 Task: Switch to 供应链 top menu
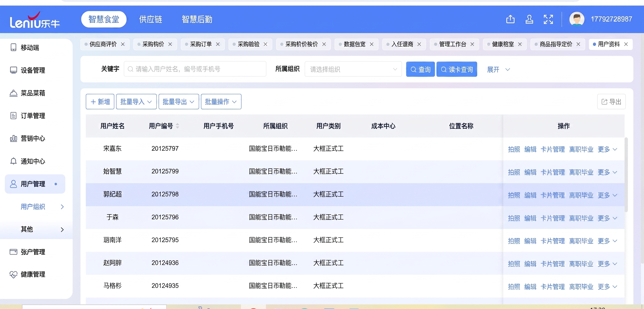[150, 19]
